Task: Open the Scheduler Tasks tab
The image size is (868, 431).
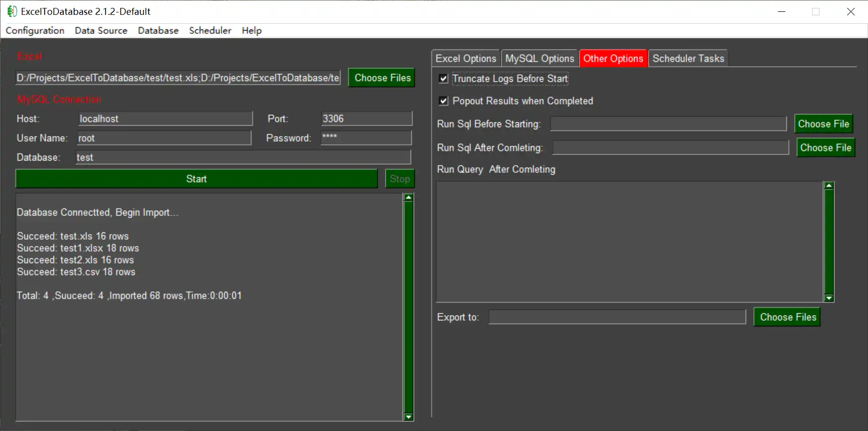Action: click(688, 58)
